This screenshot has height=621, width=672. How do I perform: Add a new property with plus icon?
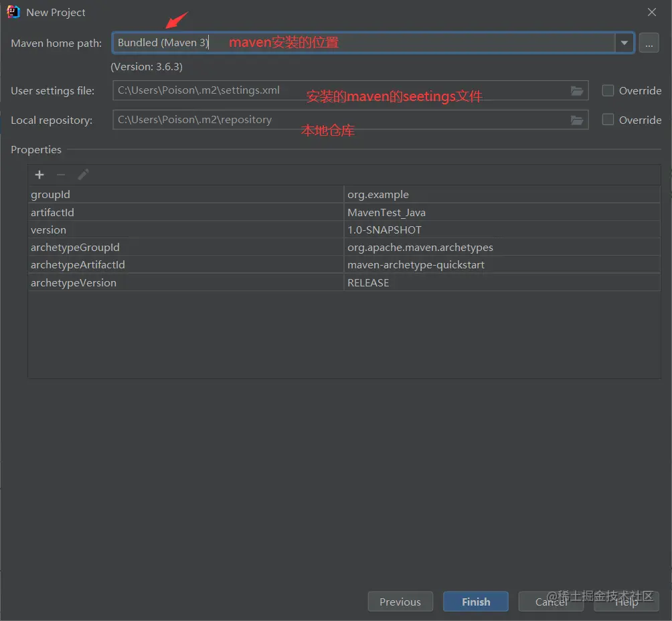pos(39,175)
